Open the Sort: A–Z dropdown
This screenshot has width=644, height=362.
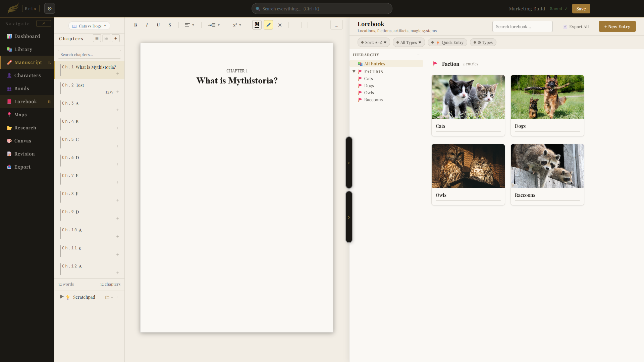pos(374,43)
